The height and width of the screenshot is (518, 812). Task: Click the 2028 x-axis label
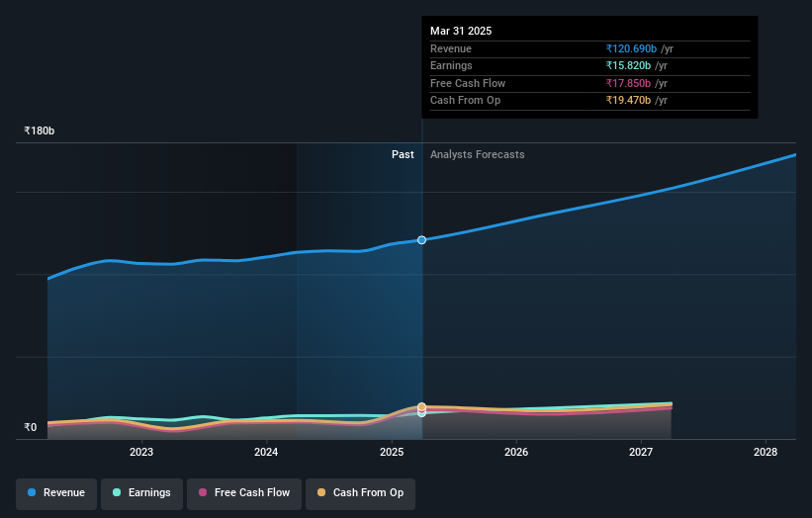tap(766, 453)
